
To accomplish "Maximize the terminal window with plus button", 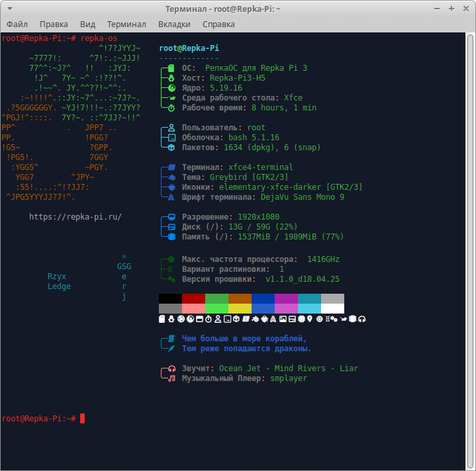I will pos(452,9).
